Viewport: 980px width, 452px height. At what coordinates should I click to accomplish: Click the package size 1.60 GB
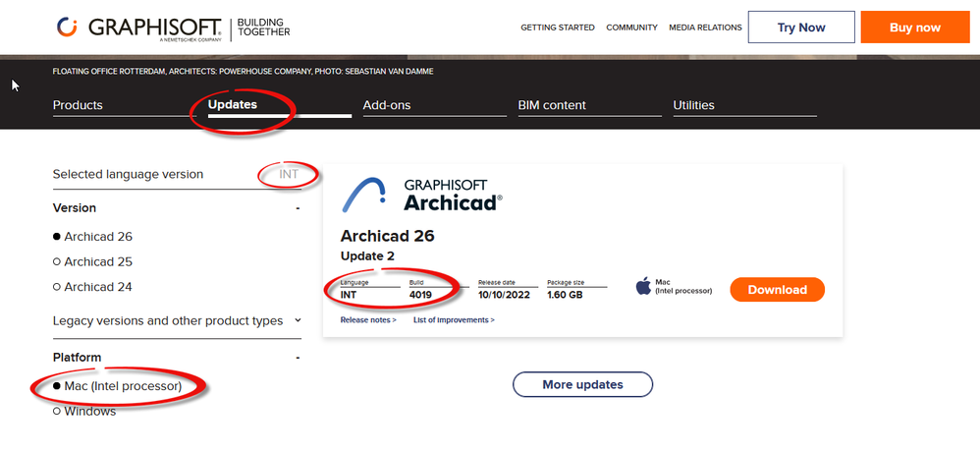[565, 295]
